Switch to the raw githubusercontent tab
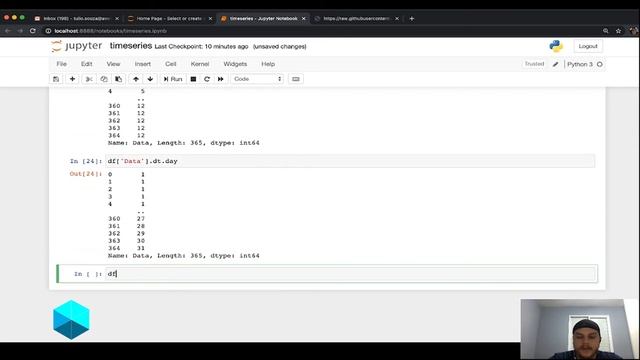This screenshot has height=360, width=640. point(356,18)
